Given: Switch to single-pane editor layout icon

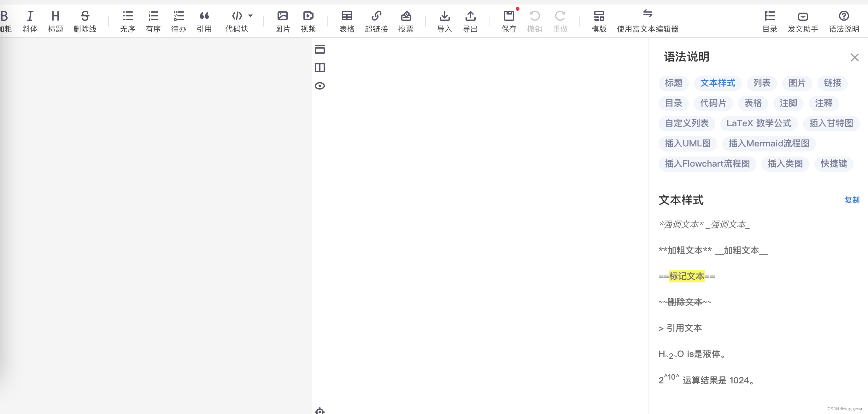Looking at the screenshot, I should [320, 49].
